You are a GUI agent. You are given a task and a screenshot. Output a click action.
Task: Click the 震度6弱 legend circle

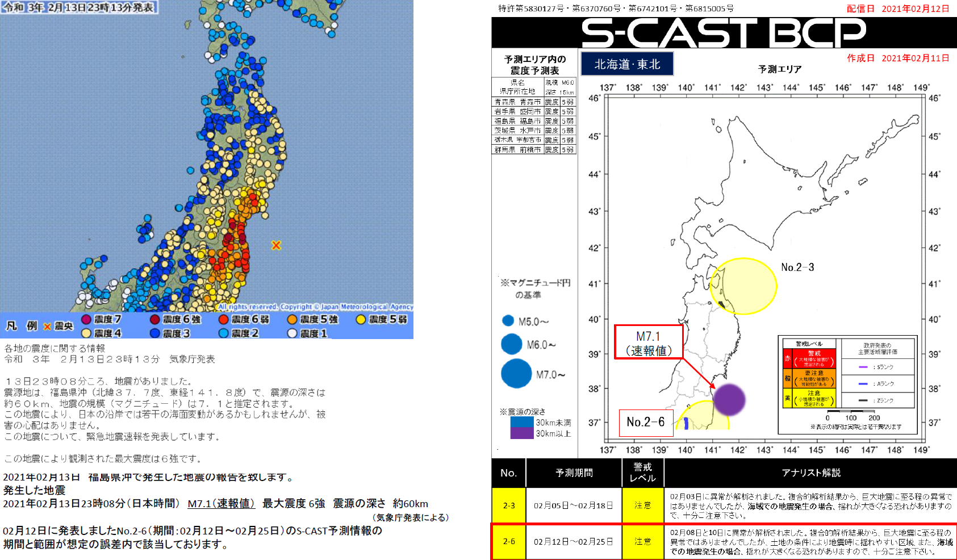(x=224, y=319)
